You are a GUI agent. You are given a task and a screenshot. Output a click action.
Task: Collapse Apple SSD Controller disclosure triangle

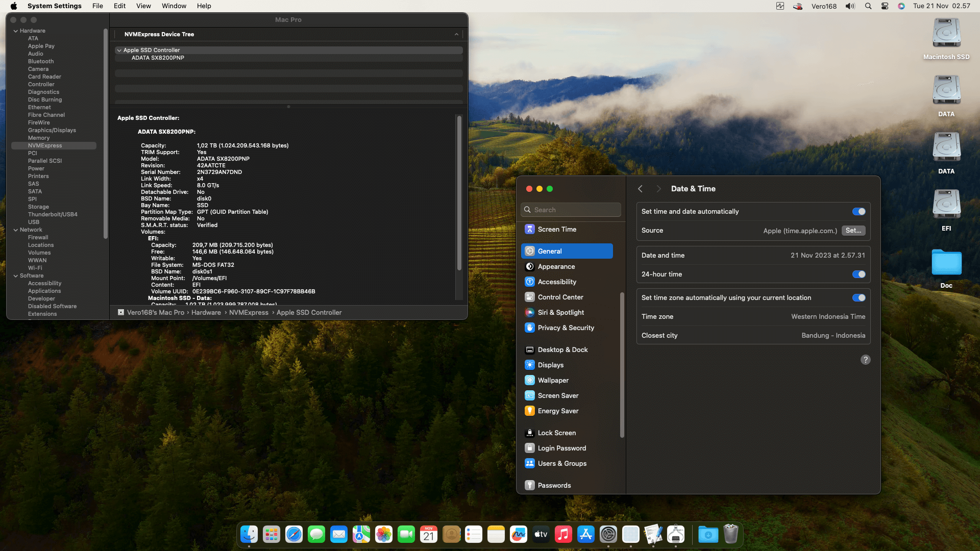pyautogui.click(x=119, y=50)
